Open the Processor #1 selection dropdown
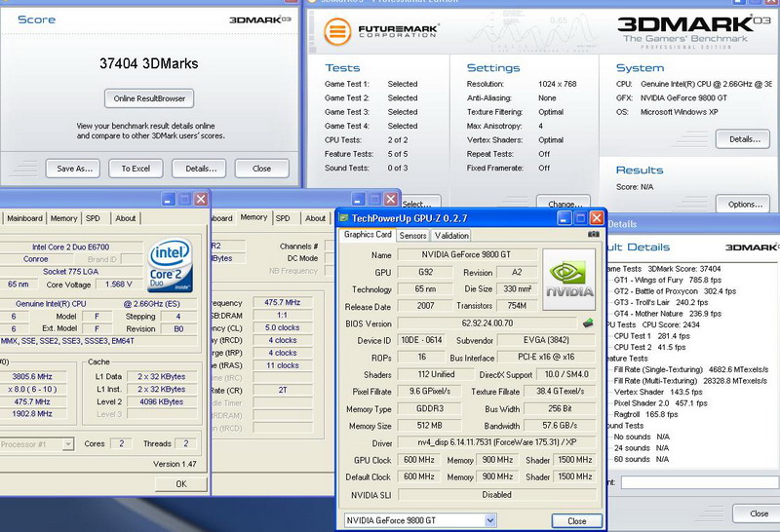The image size is (780, 532). click(x=68, y=444)
